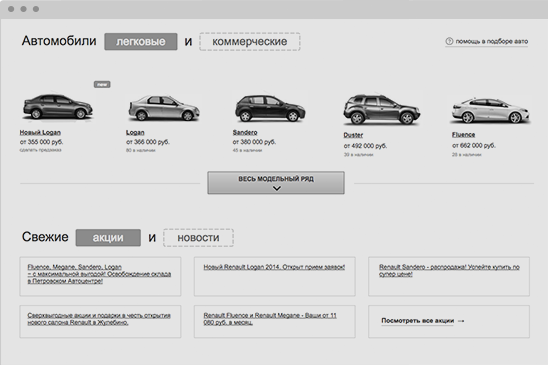Click price от 492 000 руб.
Viewport: 548px width, 365px height.
(x=365, y=146)
